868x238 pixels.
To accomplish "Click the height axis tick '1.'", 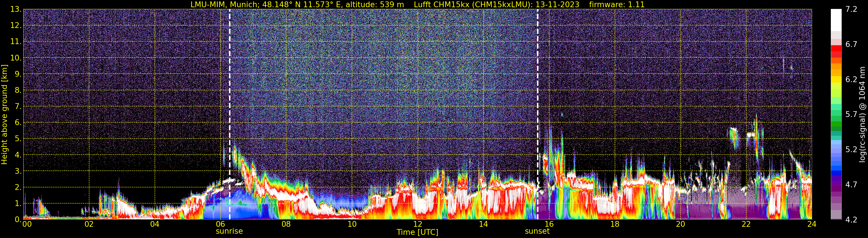I will coord(18,203).
